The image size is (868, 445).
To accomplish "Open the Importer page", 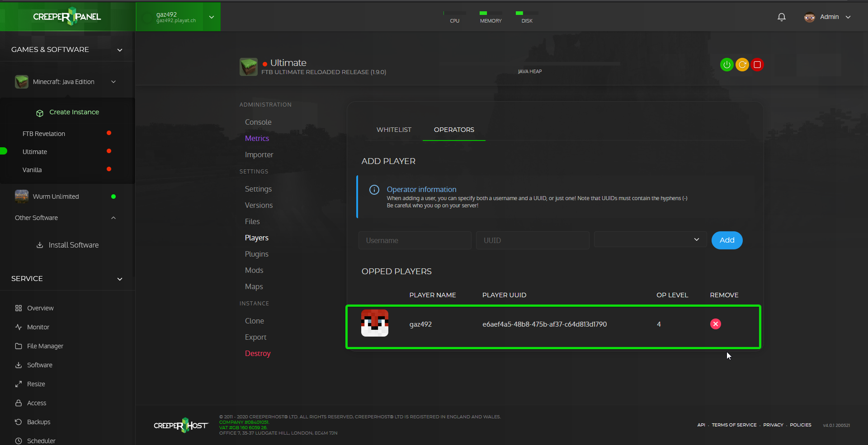I will (259, 155).
